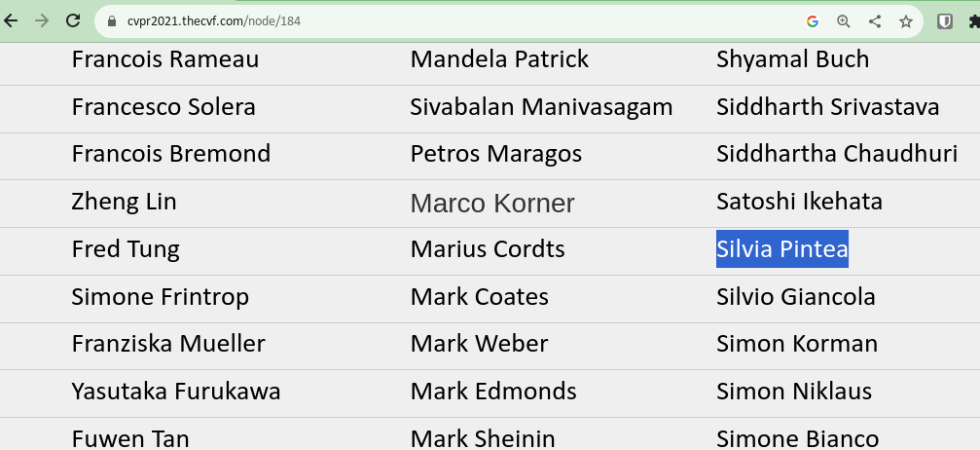Click the name Simone Frintrop
The height and width of the screenshot is (450, 980).
[160, 297]
